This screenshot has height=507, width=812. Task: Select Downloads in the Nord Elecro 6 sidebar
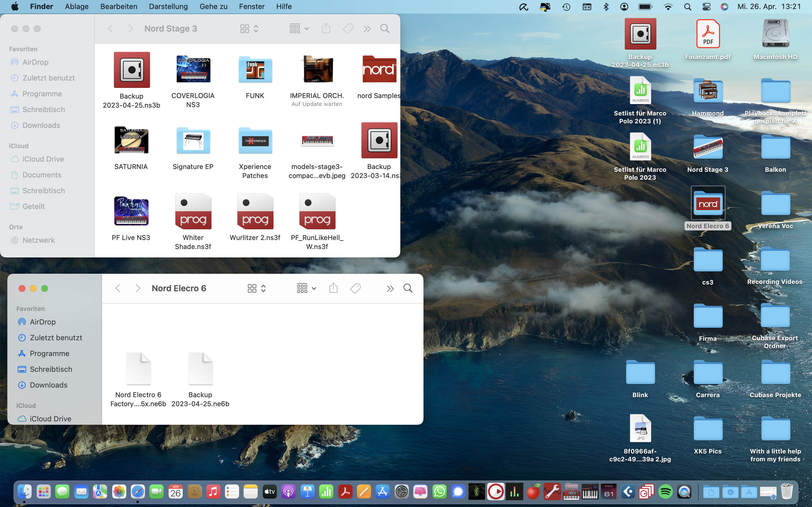click(x=48, y=385)
